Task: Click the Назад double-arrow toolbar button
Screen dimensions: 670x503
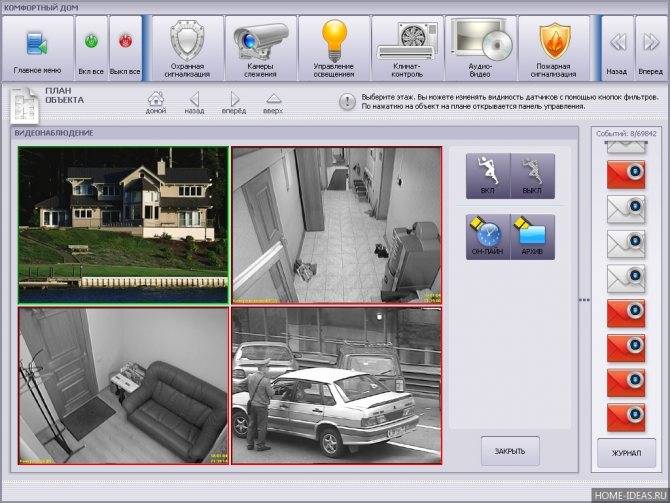Action: click(x=618, y=48)
